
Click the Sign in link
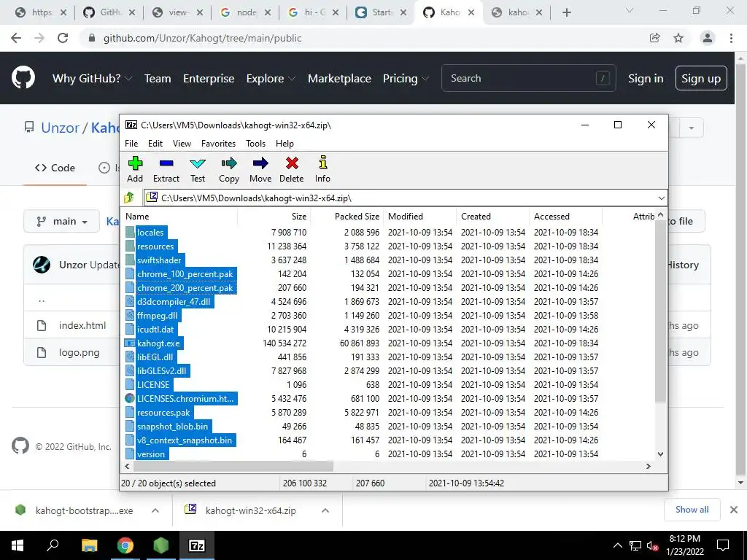646,79
